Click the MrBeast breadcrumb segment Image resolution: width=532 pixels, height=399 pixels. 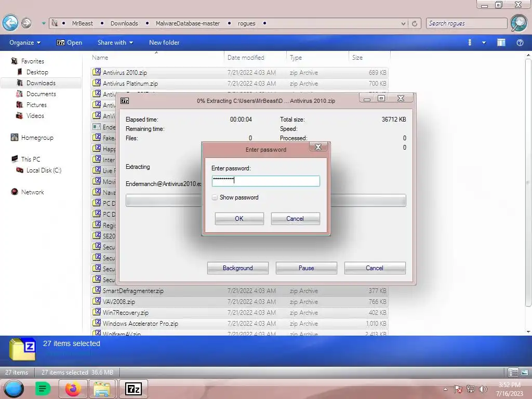point(82,23)
